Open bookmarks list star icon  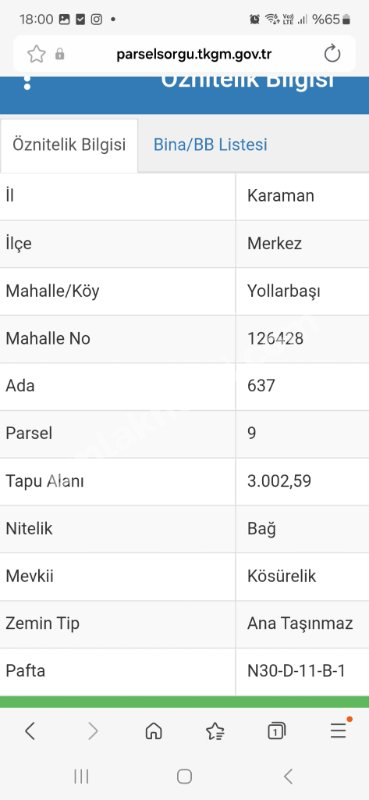[215, 731]
